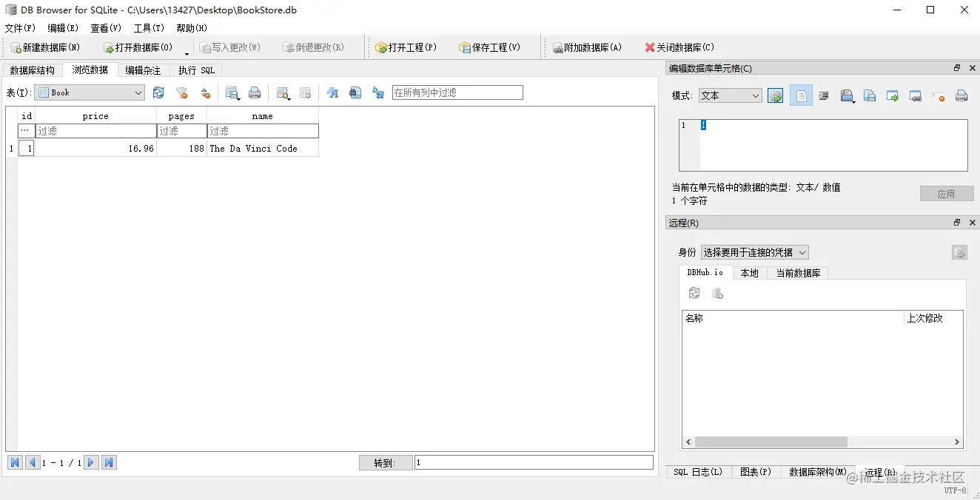Click the name column filter box
The width and height of the screenshot is (980, 500).
pos(263,131)
